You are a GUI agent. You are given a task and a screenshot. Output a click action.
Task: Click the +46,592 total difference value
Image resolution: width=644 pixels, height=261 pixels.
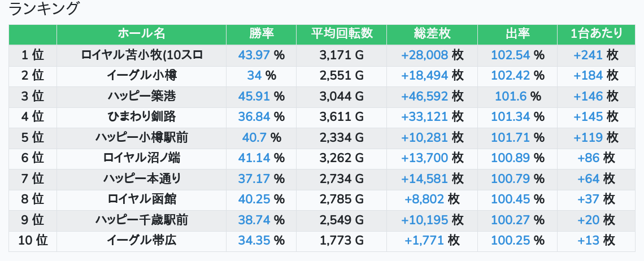pyautogui.click(x=424, y=96)
